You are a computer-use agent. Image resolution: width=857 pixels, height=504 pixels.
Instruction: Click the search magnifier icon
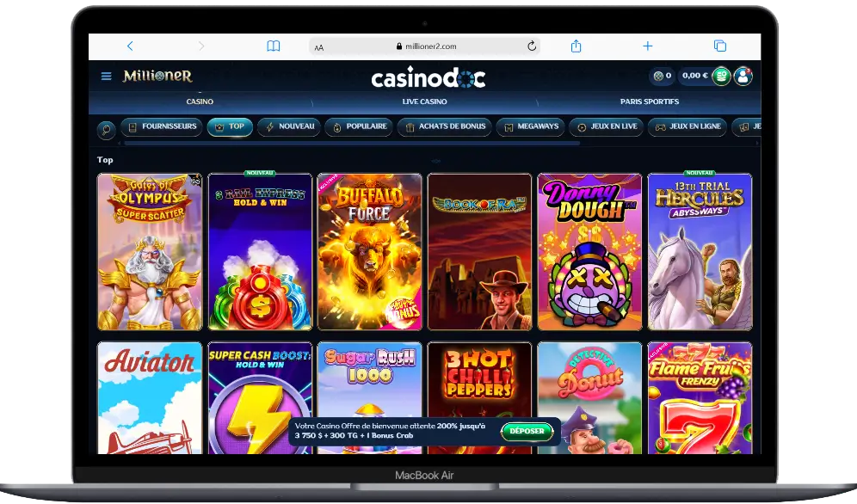click(x=106, y=130)
